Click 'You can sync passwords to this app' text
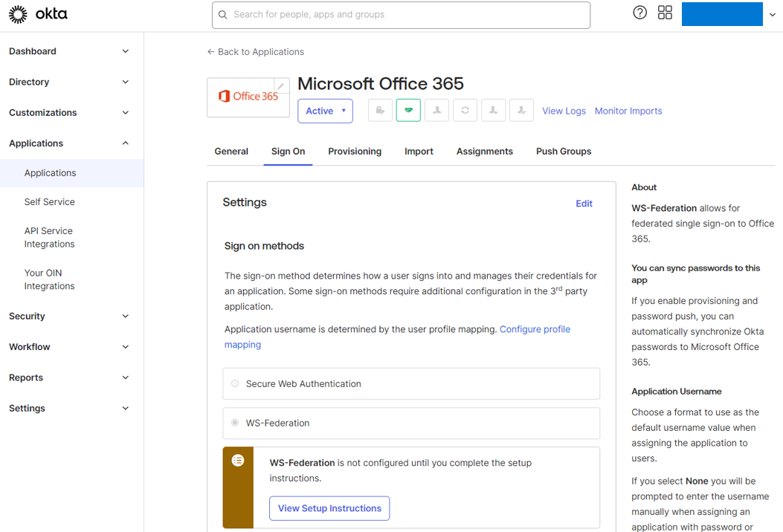This screenshot has height=532, width=783. tap(695, 274)
